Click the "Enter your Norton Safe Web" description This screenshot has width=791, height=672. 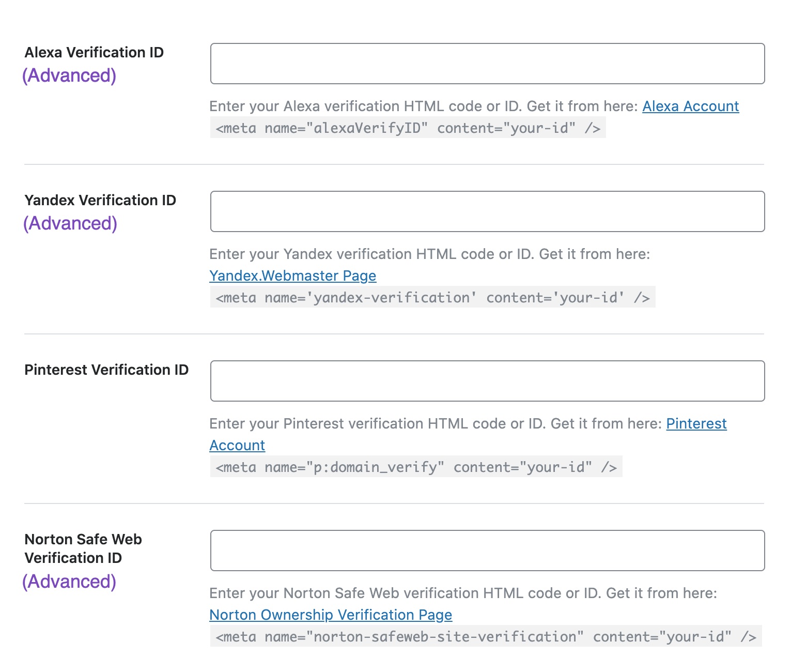point(463,593)
